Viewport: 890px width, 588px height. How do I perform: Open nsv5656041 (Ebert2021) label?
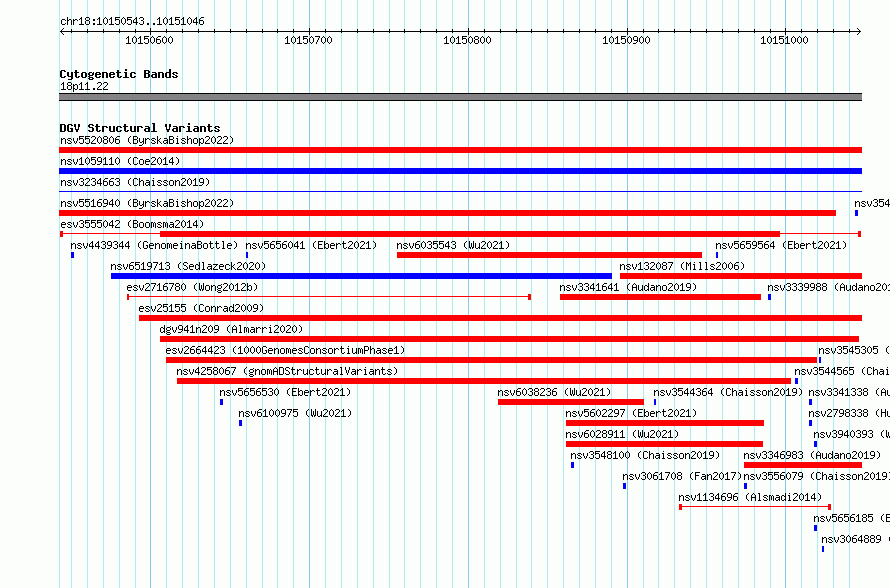tap(311, 245)
